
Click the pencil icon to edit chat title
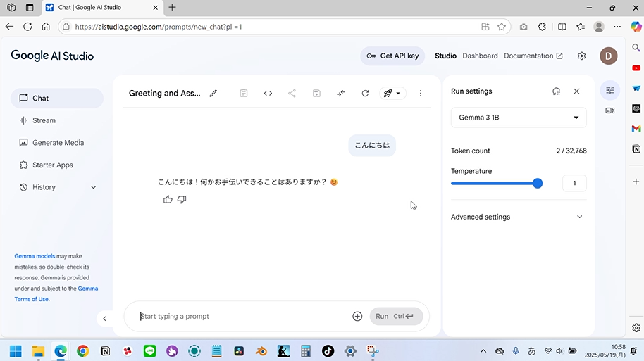[213, 93]
